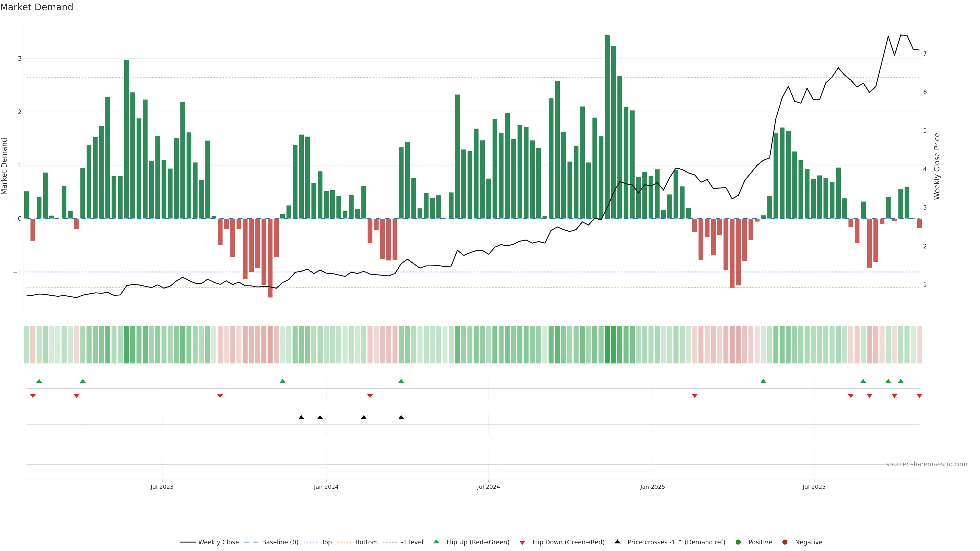Click the darkest green heatmap strip cell
Image resolution: width=980 pixels, height=551 pixels.
point(607,345)
